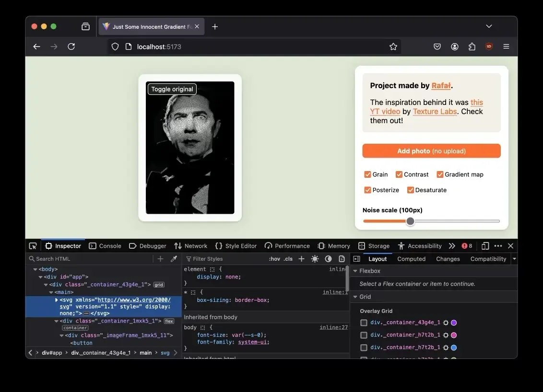Open a new browser tab
Screen dimensions: 543x392
[x=215, y=27]
